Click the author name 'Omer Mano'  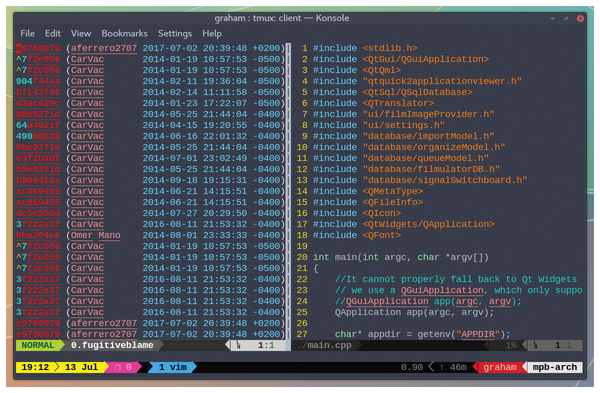(96, 235)
